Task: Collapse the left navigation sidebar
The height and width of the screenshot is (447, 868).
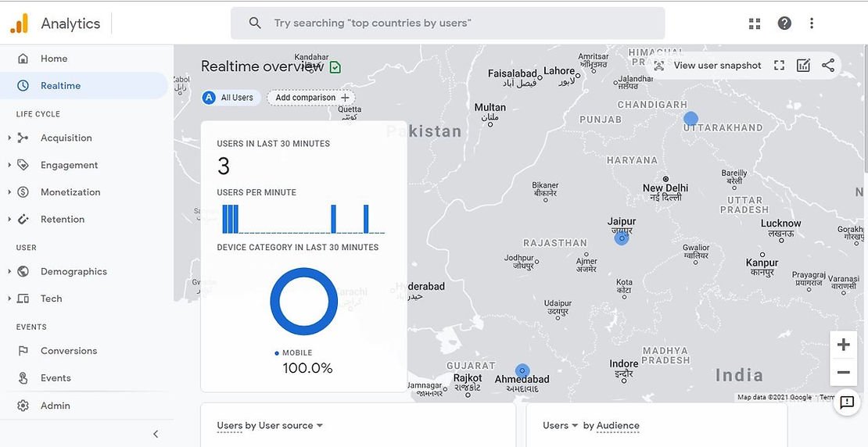Action: pyautogui.click(x=156, y=434)
